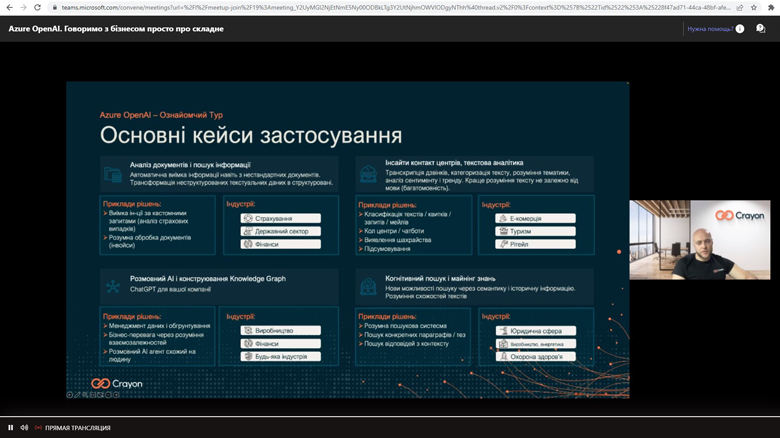
Task: Click the 'Страхування' industry tag
Action: pyautogui.click(x=281, y=219)
